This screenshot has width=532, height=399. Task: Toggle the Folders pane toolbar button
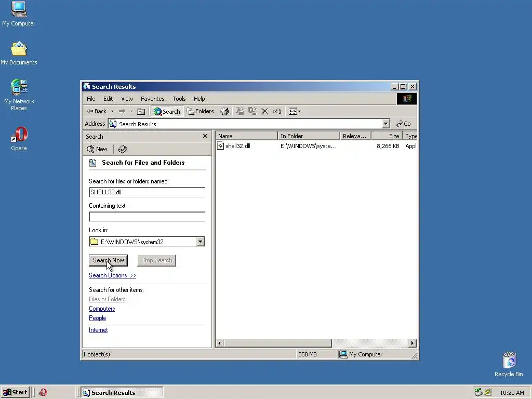[x=200, y=111]
